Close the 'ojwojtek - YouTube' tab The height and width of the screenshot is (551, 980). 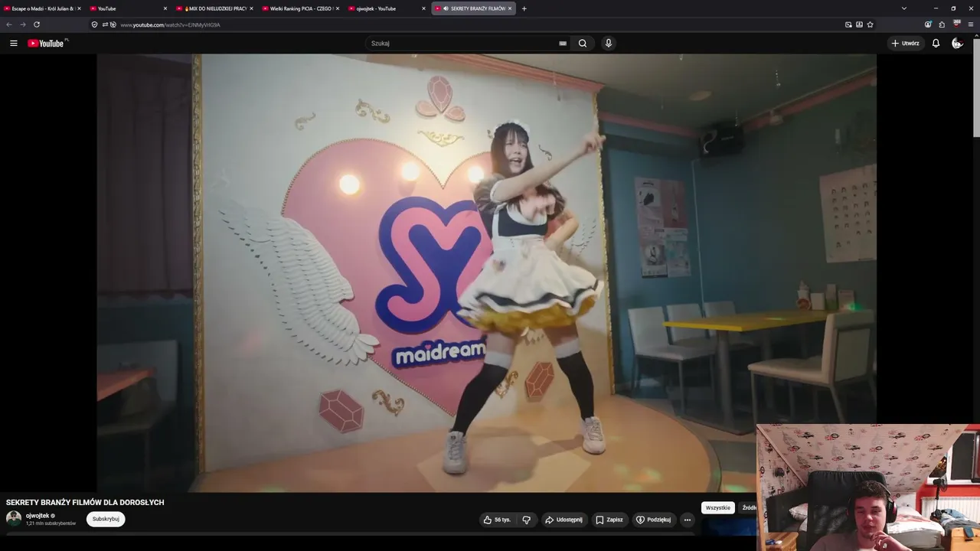[x=423, y=8]
